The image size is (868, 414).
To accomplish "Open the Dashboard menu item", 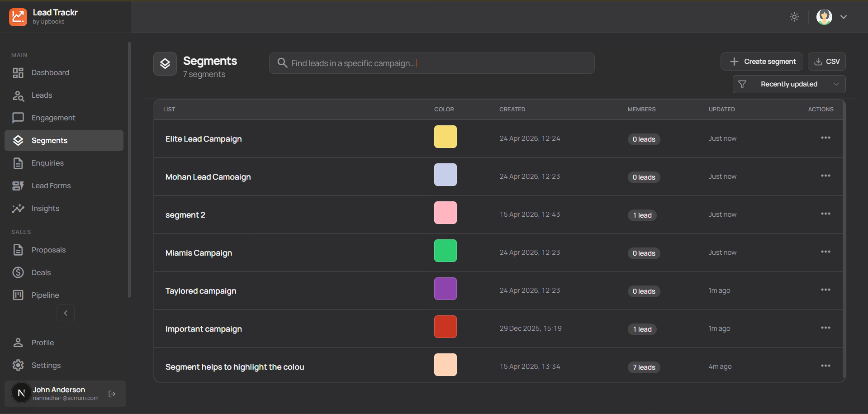I will (50, 73).
